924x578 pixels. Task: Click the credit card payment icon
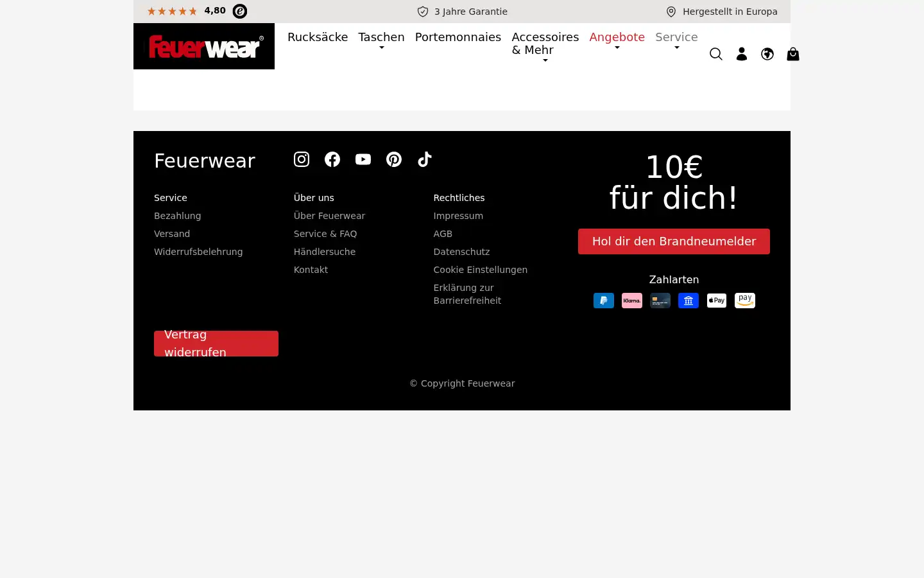[x=660, y=301]
